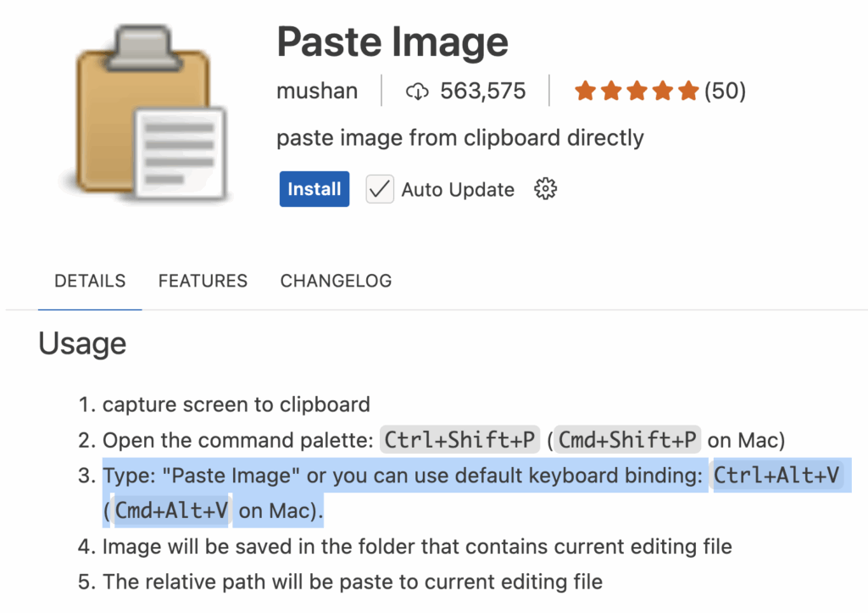Click the Paste Image clipboard extension icon
This screenshot has width=868, height=613.
[145, 113]
